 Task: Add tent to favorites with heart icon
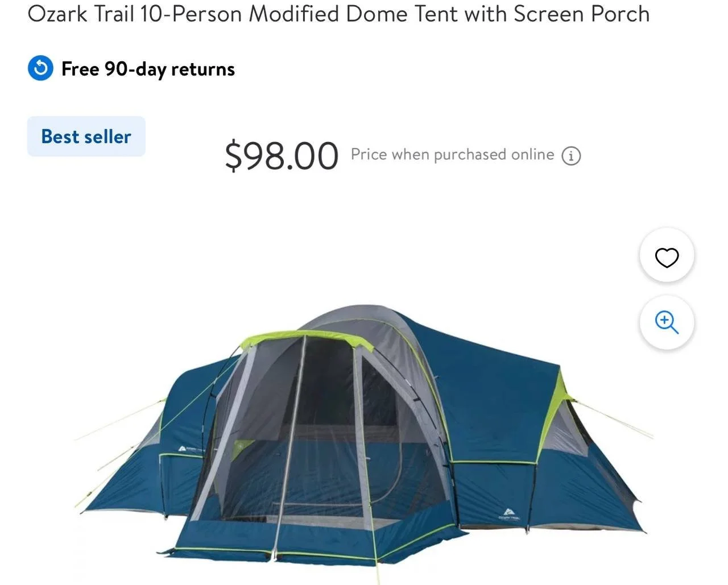(667, 257)
